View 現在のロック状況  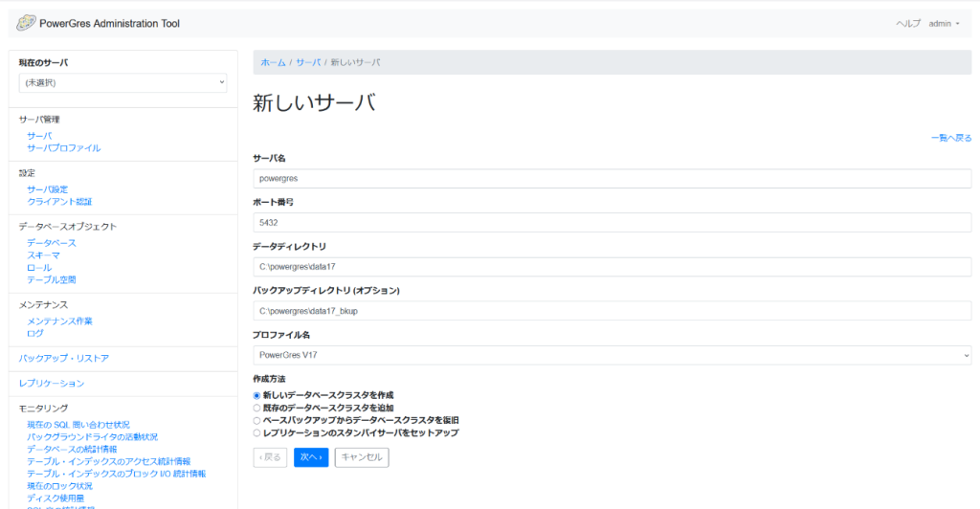tap(59, 486)
